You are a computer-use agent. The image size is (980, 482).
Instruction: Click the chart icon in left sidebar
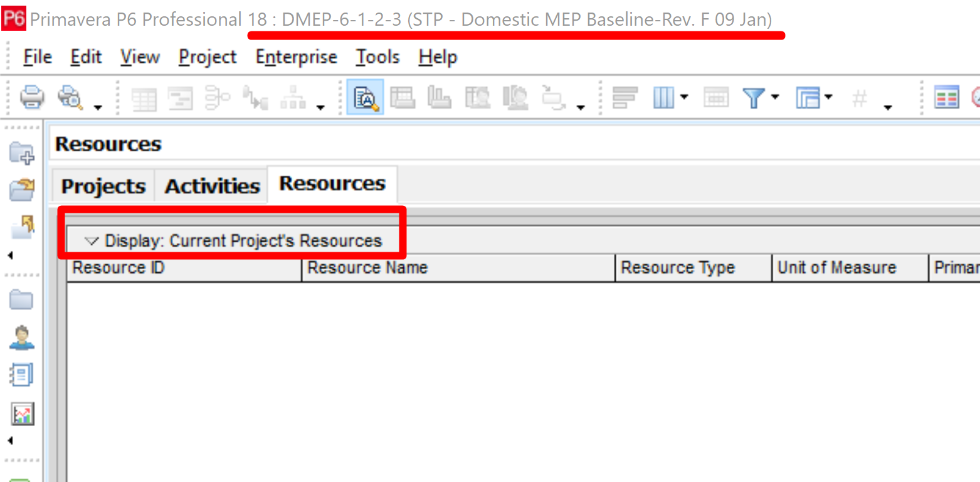23,414
